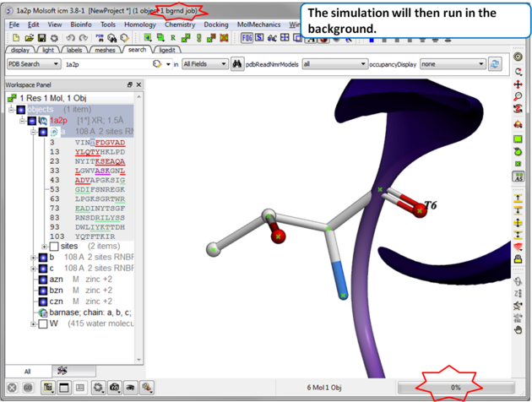532x402 pixels.
Task: Click the All tab at panel bottom
Action: tap(27, 371)
